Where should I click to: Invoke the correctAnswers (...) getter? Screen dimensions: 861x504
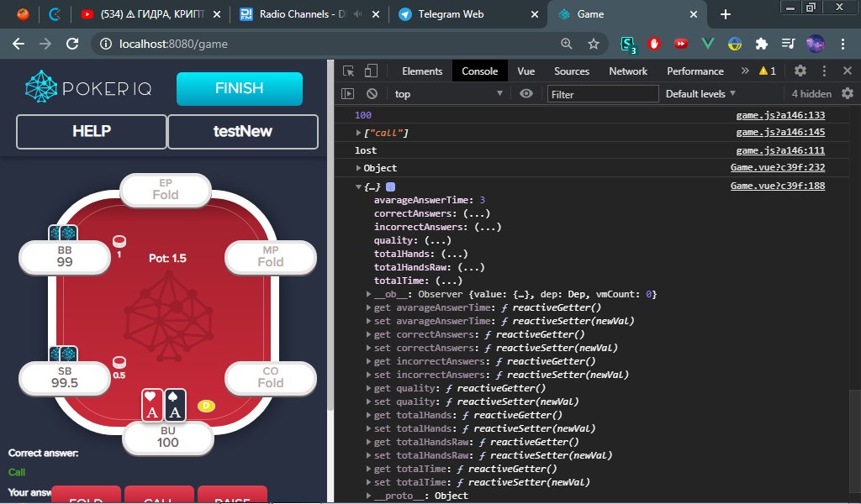pos(476,213)
